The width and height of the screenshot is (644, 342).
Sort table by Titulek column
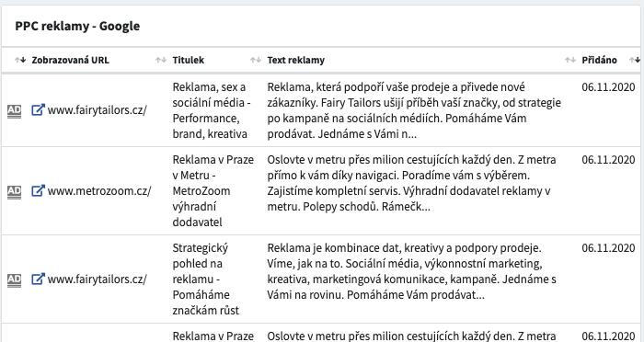pyautogui.click(x=188, y=60)
